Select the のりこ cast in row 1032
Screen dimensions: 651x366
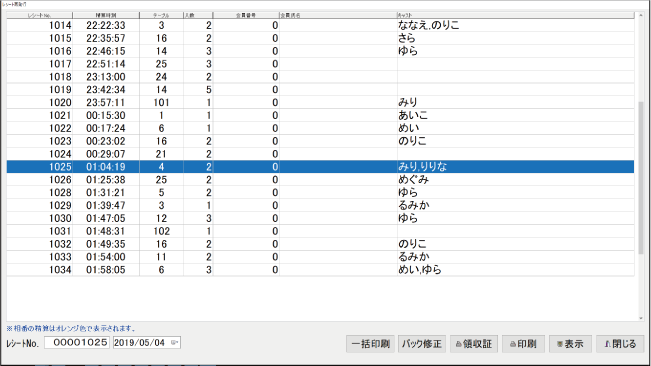pyautogui.click(x=515, y=244)
